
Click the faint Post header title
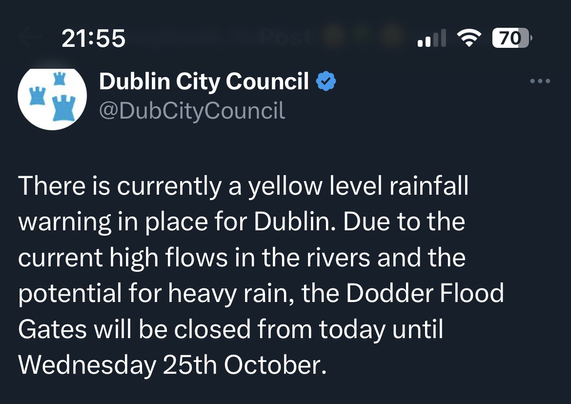(x=286, y=37)
